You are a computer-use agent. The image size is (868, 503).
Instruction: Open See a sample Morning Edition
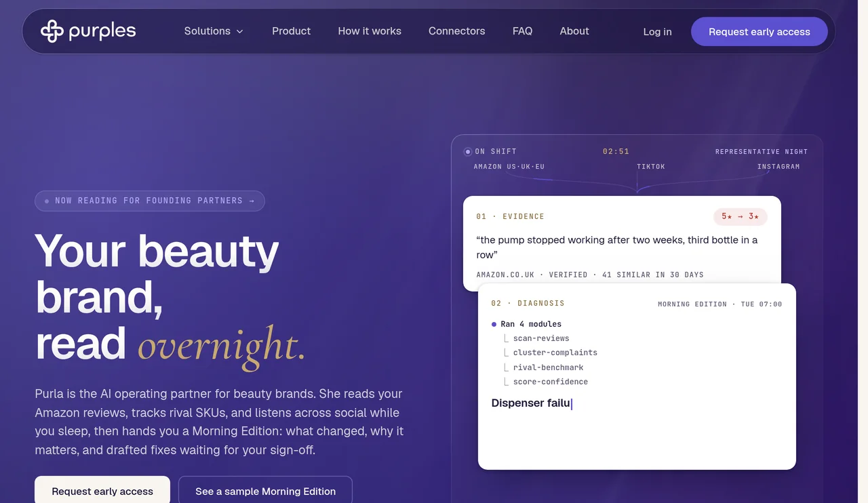[266, 491]
